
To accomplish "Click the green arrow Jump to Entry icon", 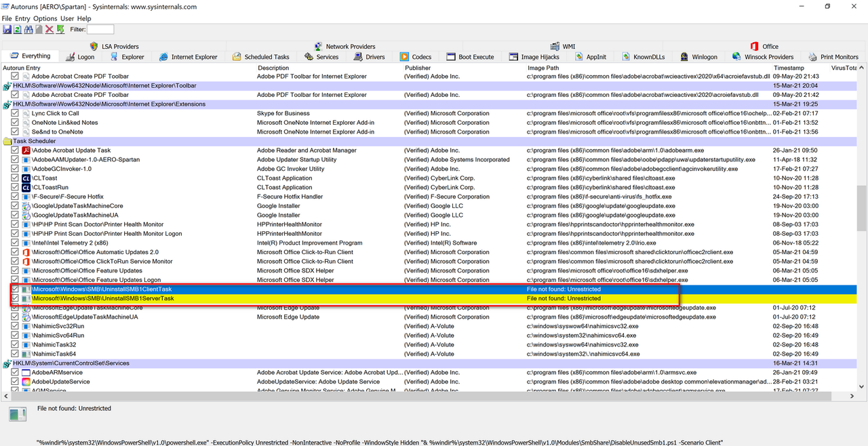I will [60, 29].
